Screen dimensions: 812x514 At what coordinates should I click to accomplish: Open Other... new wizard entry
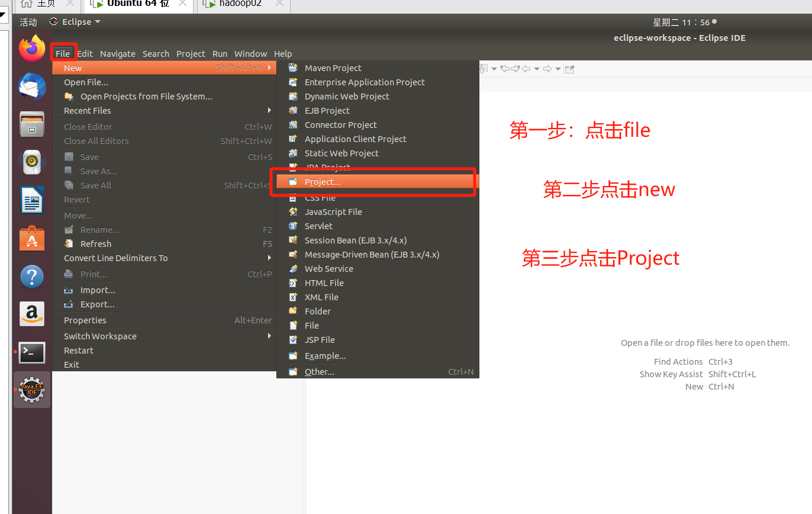[378, 372]
